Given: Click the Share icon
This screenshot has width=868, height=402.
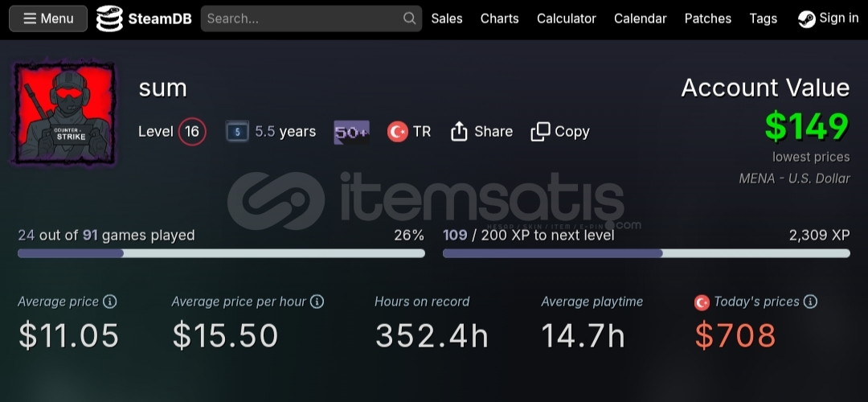Looking at the screenshot, I should [459, 132].
